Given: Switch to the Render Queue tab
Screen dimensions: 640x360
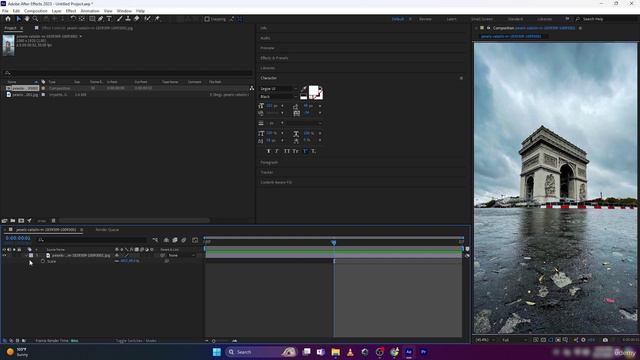Looking at the screenshot, I should point(107,230).
